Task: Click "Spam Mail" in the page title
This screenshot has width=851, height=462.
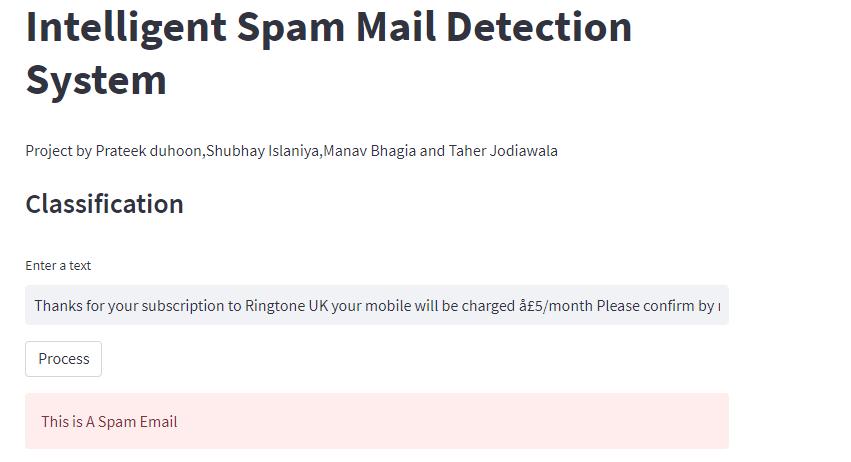Action: 336,28
